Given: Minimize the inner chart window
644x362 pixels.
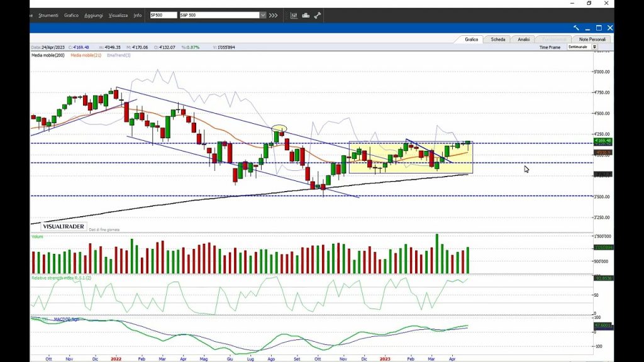Looking at the screenshot, I should 587,28.
